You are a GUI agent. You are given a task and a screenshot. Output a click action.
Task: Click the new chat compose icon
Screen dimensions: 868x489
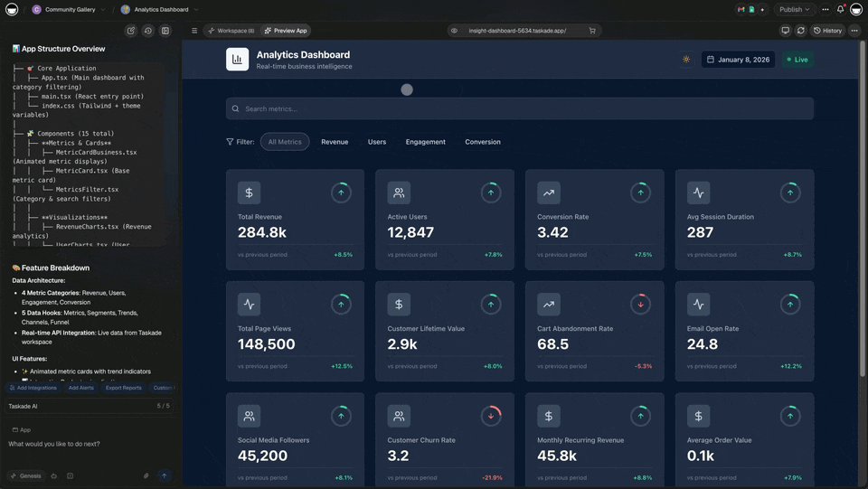[x=131, y=31]
